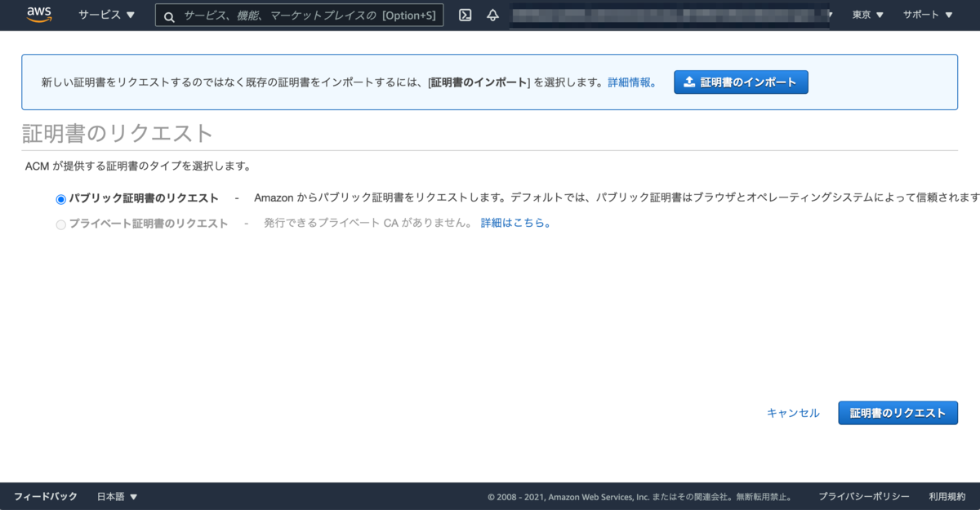Click the キャンセル link

pyautogui.click(x=793, y=413)
